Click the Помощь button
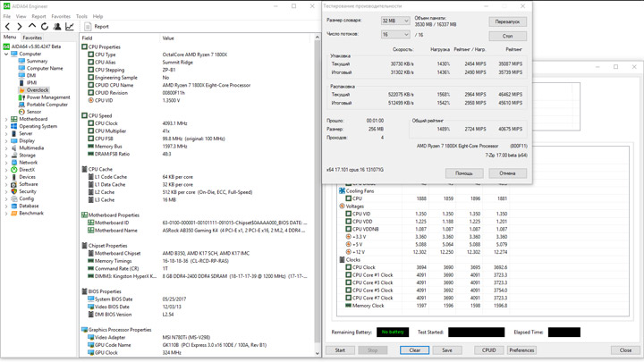644x362 pixels. [464, 173]
